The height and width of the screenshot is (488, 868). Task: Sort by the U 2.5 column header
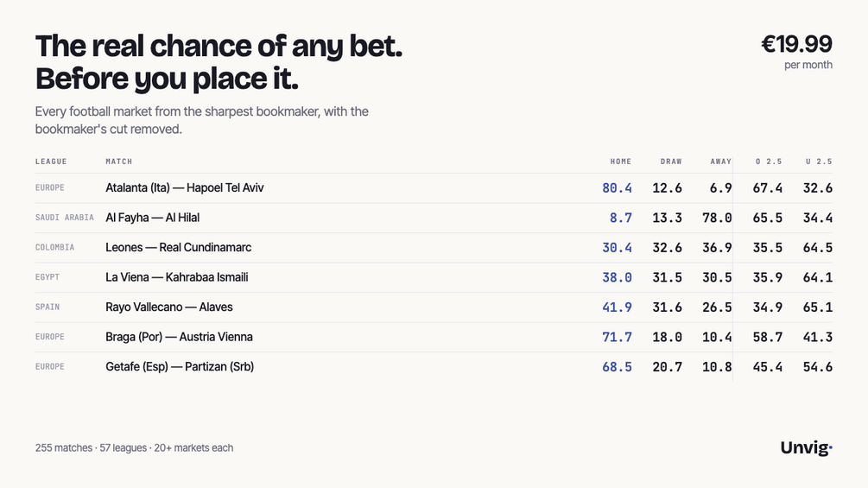819,162
